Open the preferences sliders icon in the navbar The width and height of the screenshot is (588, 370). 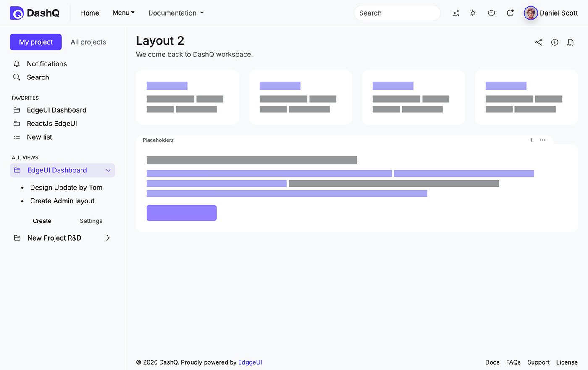456,13
